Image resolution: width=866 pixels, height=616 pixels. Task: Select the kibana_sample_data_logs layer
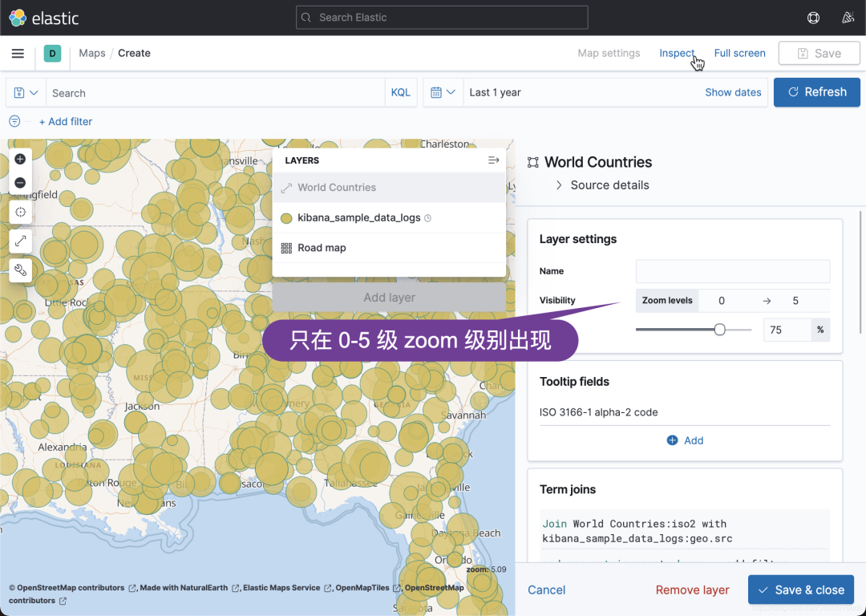tap(389, 217)
